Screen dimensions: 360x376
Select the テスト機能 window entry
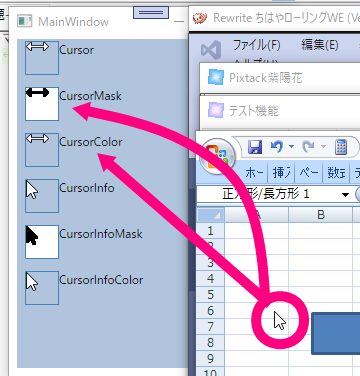pyautogui.click(x=280, y=110)
